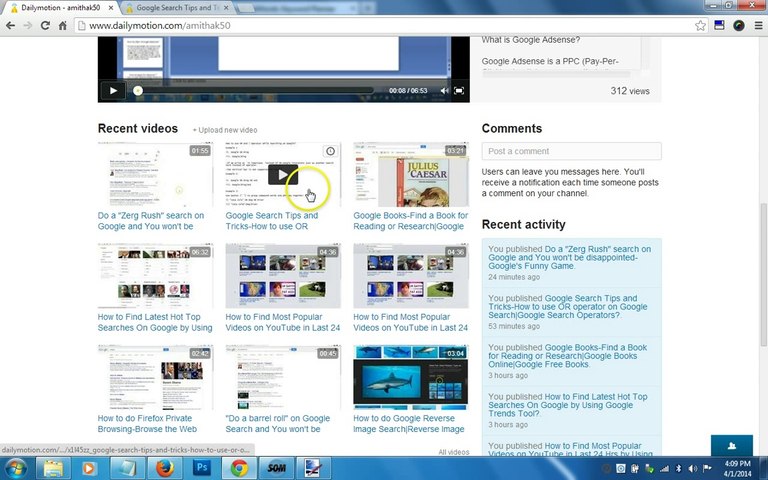Click Upload new video link
The height and width of the screenshot is (480, 768).
pyautogui.click(x=225, y=130)
